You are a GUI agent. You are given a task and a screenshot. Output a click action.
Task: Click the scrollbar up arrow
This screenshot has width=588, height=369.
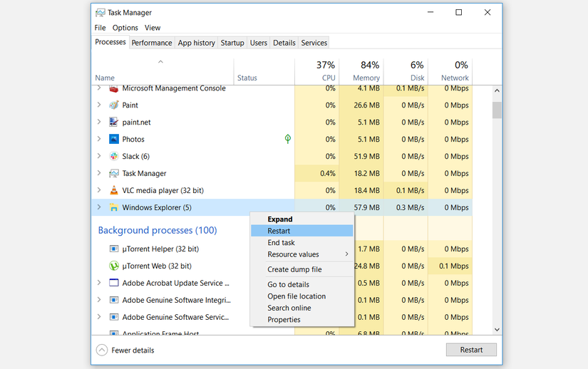497,90
